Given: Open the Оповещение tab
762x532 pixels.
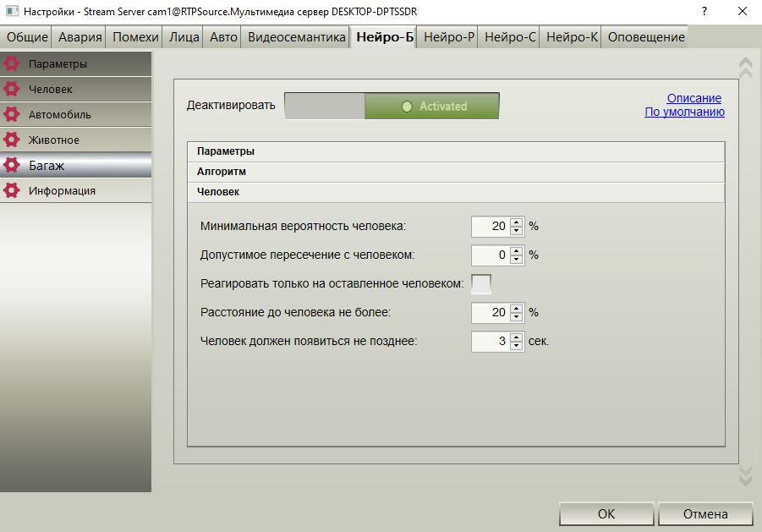Looking at the screenshot, I should [x=646, y=37].
